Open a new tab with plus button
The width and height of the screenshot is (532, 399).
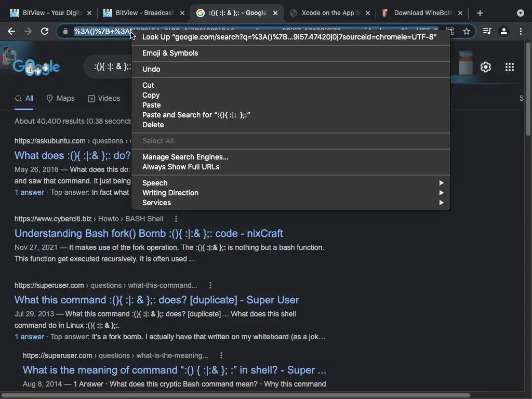(x=480, y=13)
